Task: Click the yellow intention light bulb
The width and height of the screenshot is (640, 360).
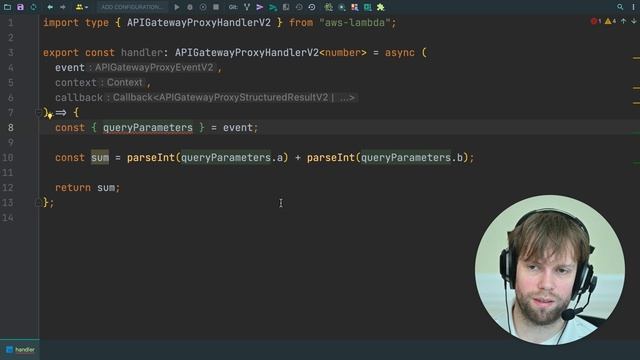Action: 50,116
